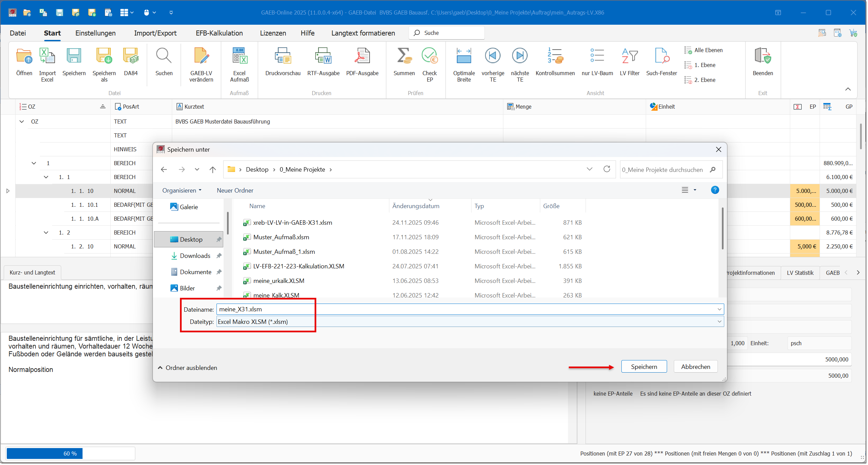Viewport: 868px width, 465px height.
Task: Click Abbrechen to cancel saving
Action: (x=695, y=367)
